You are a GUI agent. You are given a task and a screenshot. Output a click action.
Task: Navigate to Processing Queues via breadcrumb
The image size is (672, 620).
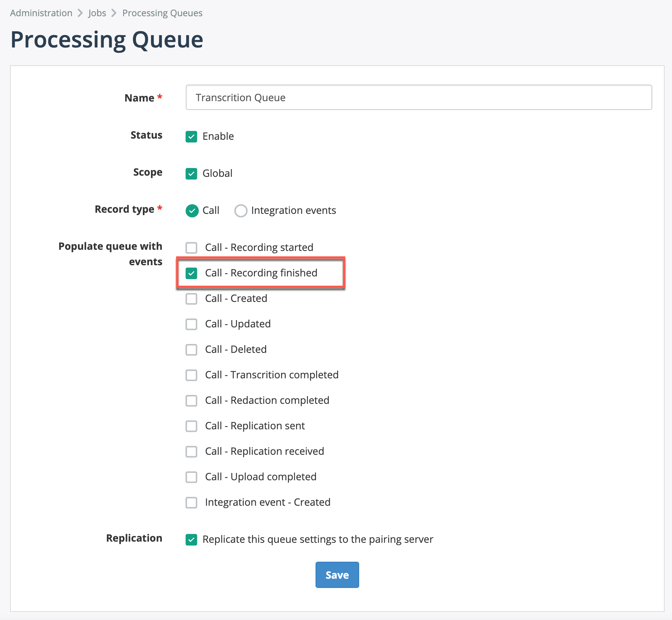click(162, 13)
